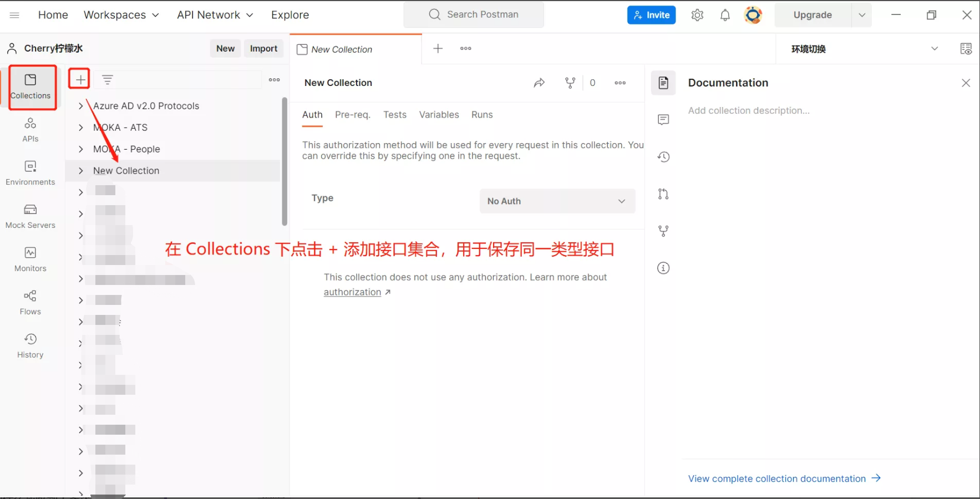Open the API Network dropdown

pos(215,15)
